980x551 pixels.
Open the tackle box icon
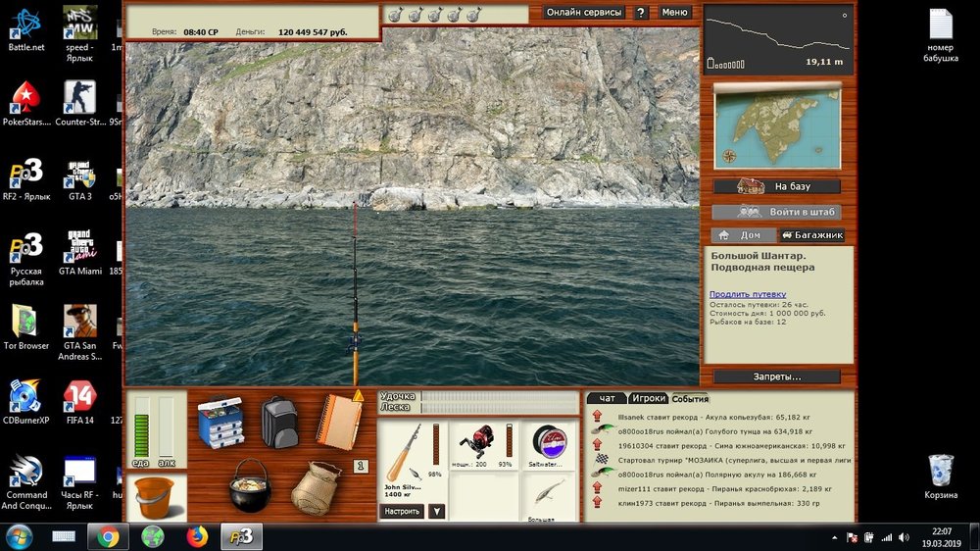220,423
